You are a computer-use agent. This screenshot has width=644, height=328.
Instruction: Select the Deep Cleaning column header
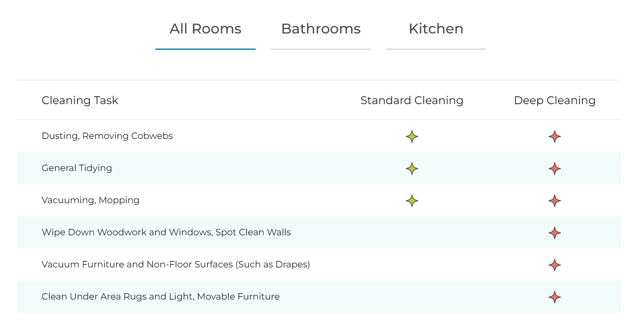click(x=554, y=100)
